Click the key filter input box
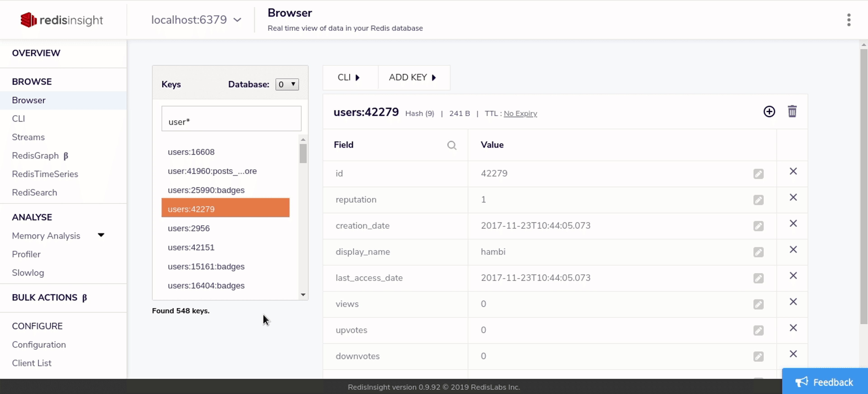The image size is (868, 394). (x=231, y=119)
